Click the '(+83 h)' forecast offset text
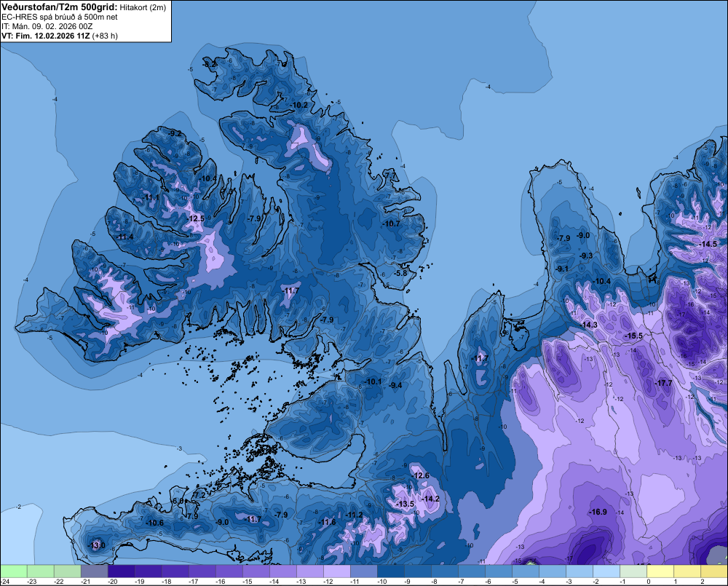Image resolution: width=728 pixels, height=586 pixels. [105, 36]
